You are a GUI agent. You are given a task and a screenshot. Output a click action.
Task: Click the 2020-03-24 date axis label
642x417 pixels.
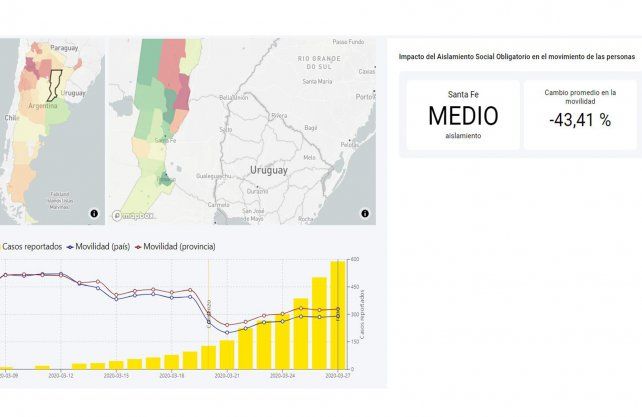click(283, 375)
